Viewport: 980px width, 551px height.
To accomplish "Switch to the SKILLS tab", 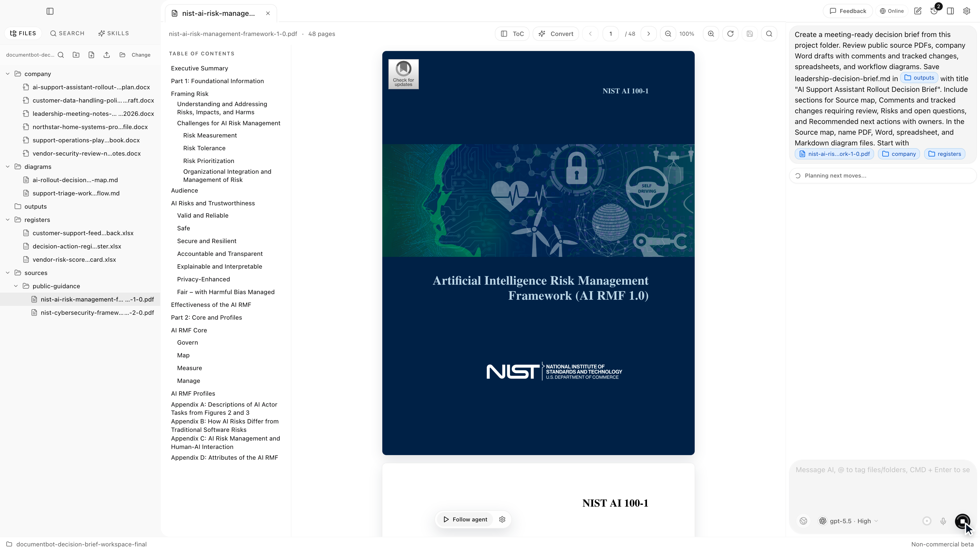I will coord(113,33).
